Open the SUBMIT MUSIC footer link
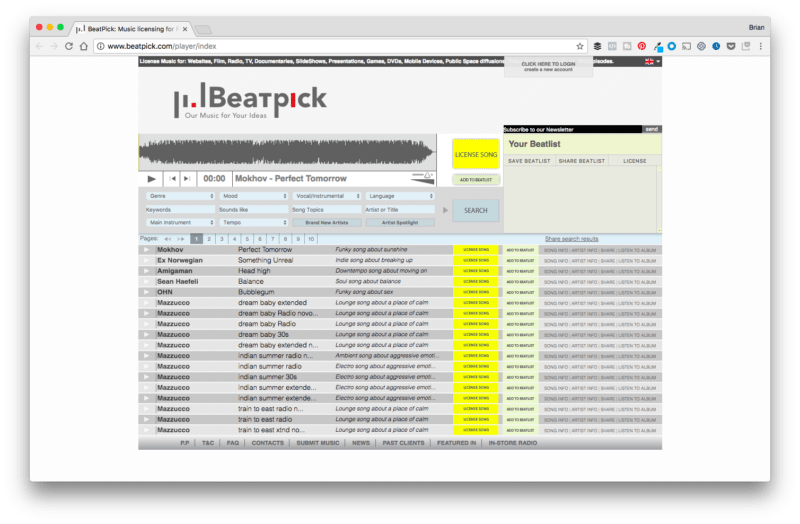 point(317,443)
